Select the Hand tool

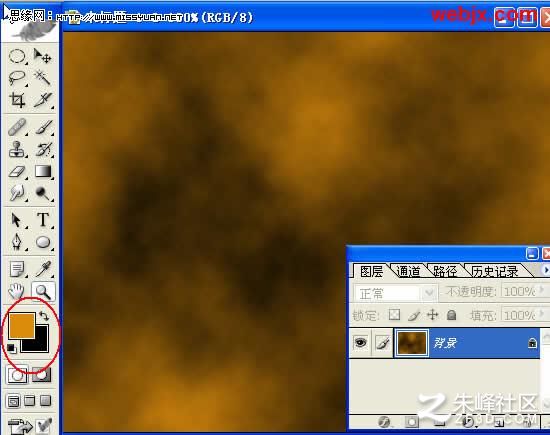pyautogui.click(x=17, y=291)
